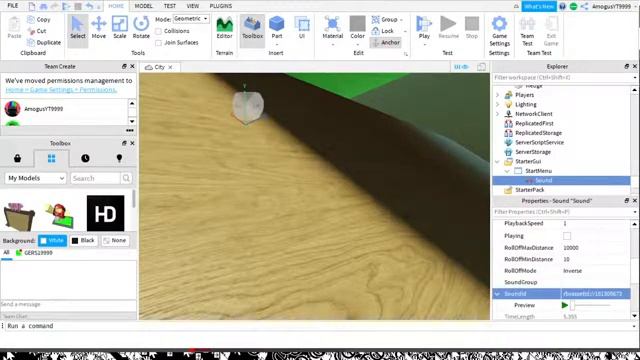
Task: Click the Properties panel scrollbar
Action: click(x=635, y=269)
